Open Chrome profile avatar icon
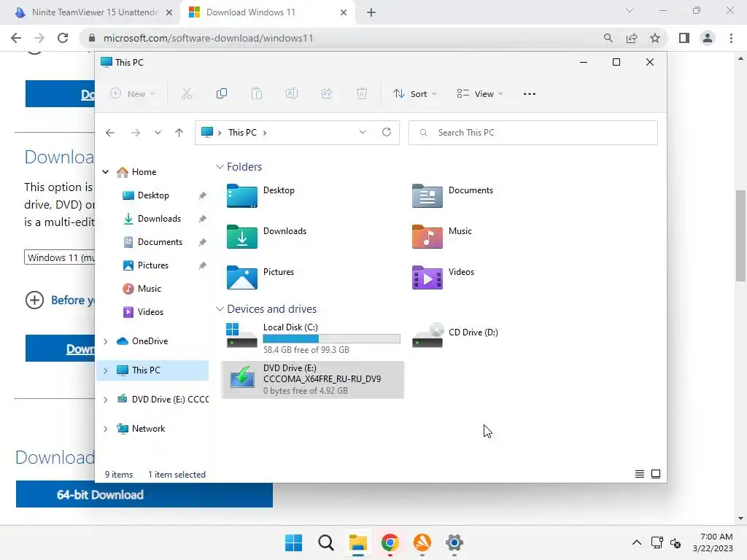Screen dimensions: 747x560 [x=708, y=38]
